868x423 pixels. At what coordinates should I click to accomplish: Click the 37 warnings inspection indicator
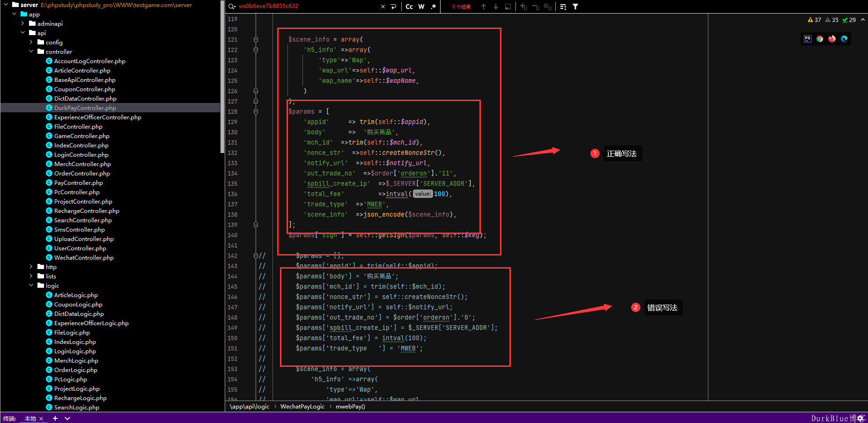pos(814,20)
